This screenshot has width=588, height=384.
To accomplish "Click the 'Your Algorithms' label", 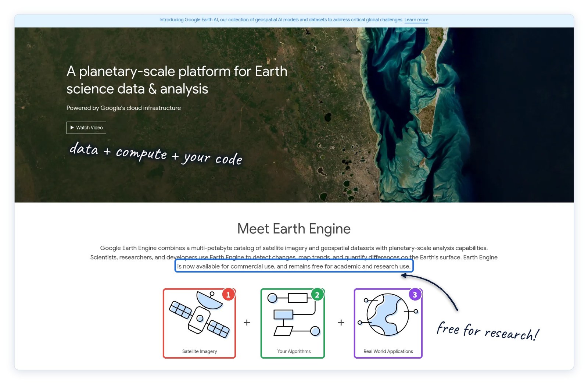I will pos(294,352).
